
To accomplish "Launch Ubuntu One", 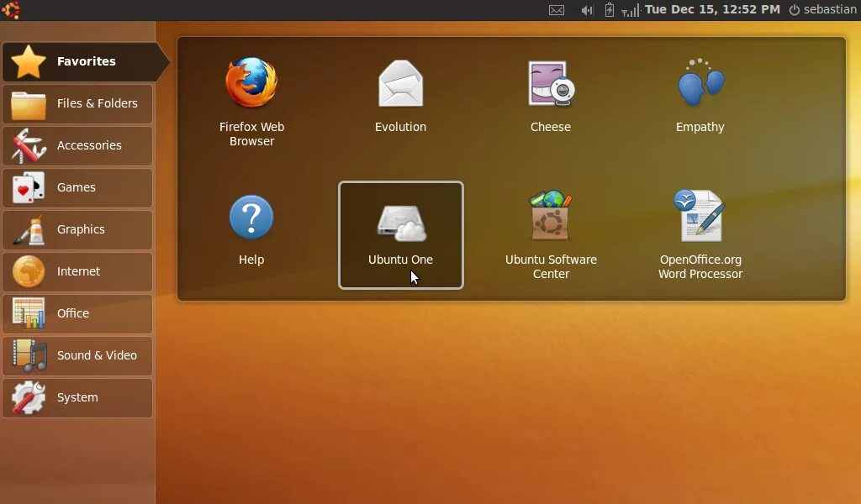I will [x=401, y=234].
